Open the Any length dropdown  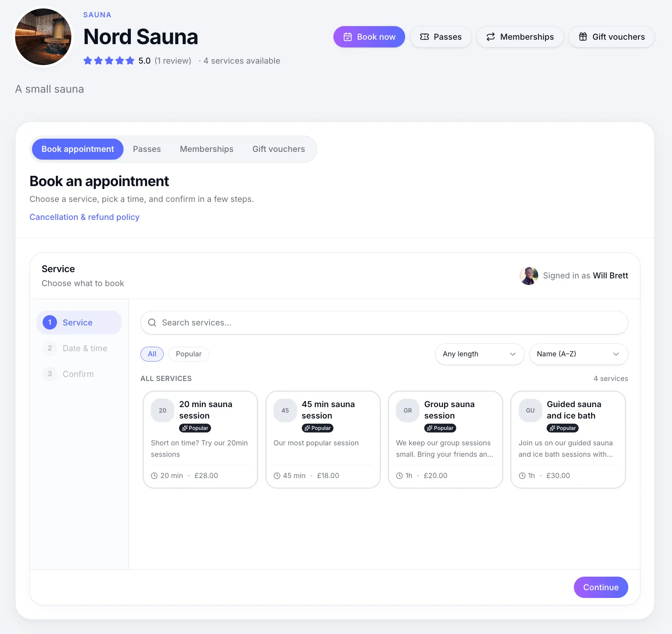(479, 354)
